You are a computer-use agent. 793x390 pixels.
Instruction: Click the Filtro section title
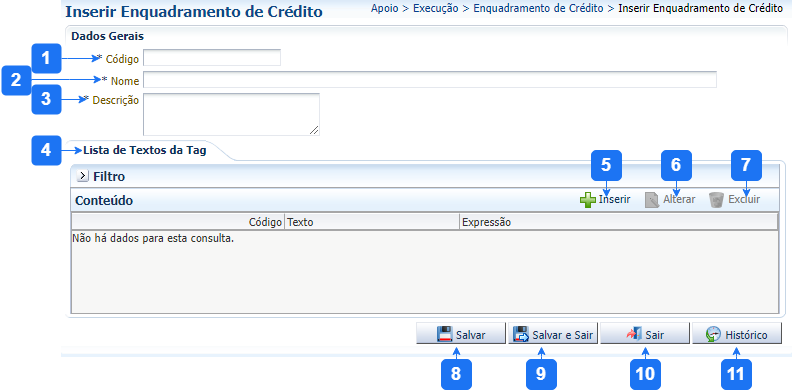point(109,177)
